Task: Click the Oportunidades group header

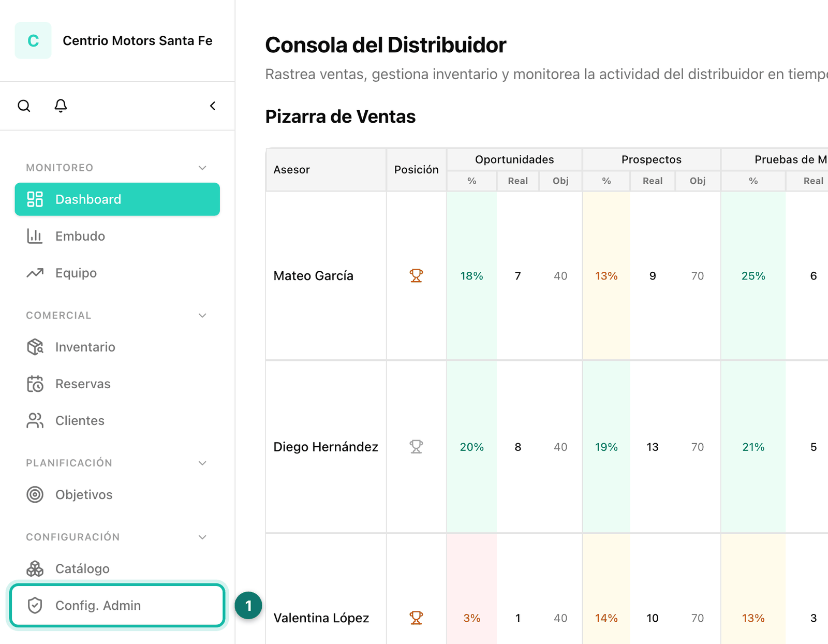Action: [514, 159]
